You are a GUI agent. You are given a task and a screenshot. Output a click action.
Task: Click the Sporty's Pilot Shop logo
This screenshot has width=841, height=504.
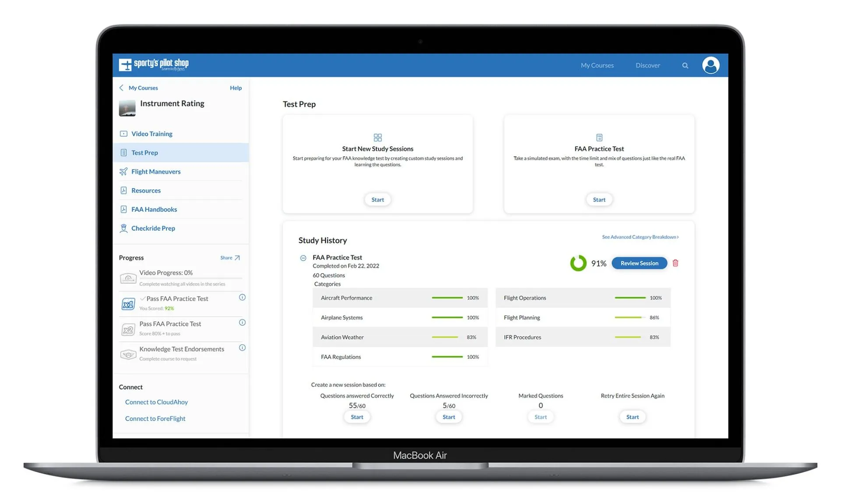(154, 64)
